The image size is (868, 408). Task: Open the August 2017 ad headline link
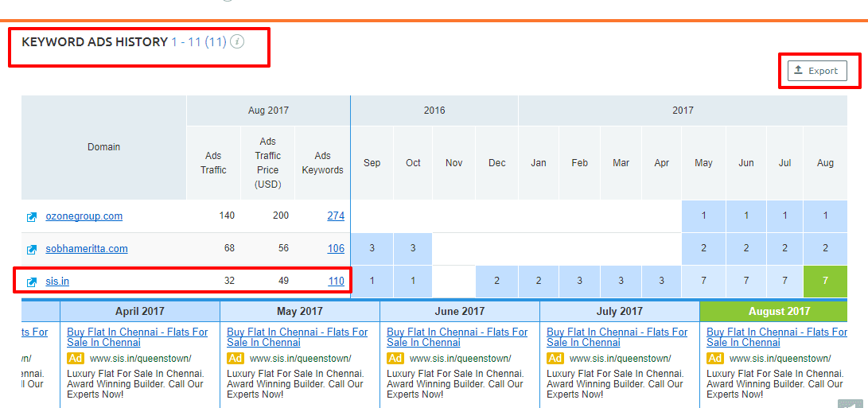[x=777, y=337]
